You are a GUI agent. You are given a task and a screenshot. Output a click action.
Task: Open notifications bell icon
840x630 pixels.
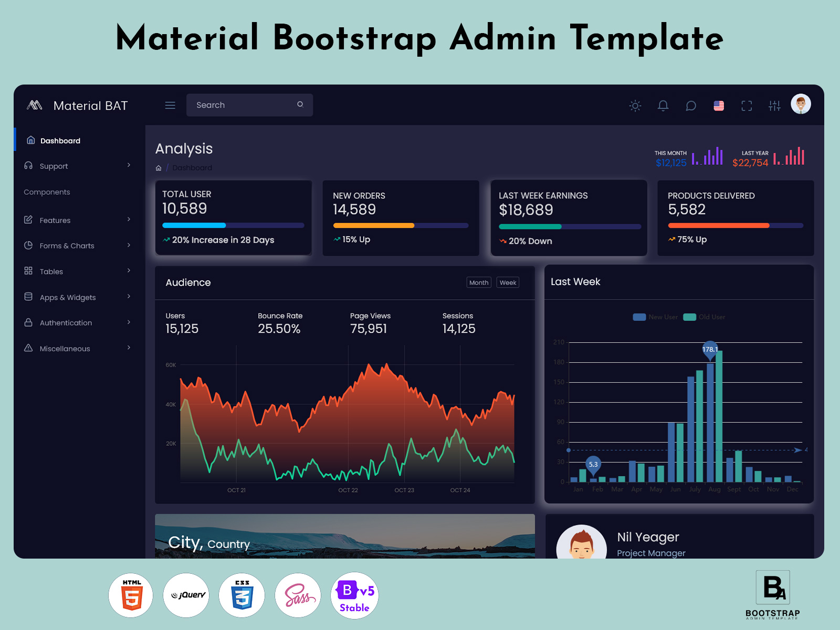(663, 106)
